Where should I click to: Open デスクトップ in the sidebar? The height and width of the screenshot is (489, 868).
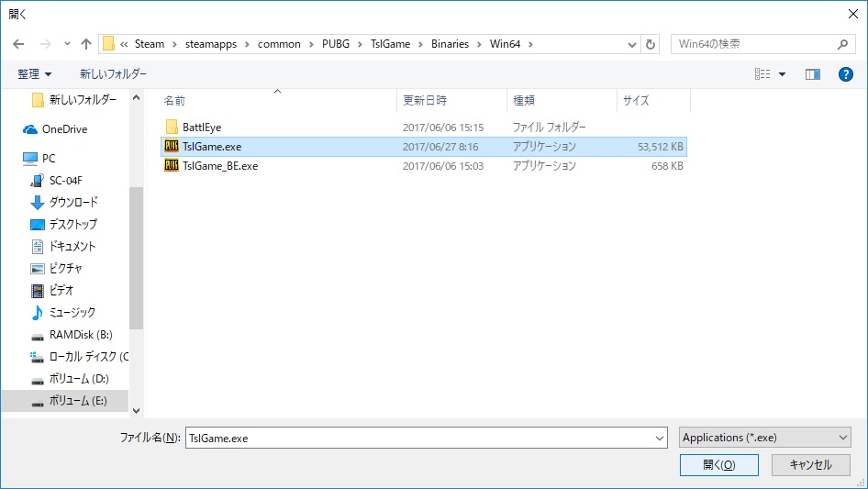tap(73, 224)
